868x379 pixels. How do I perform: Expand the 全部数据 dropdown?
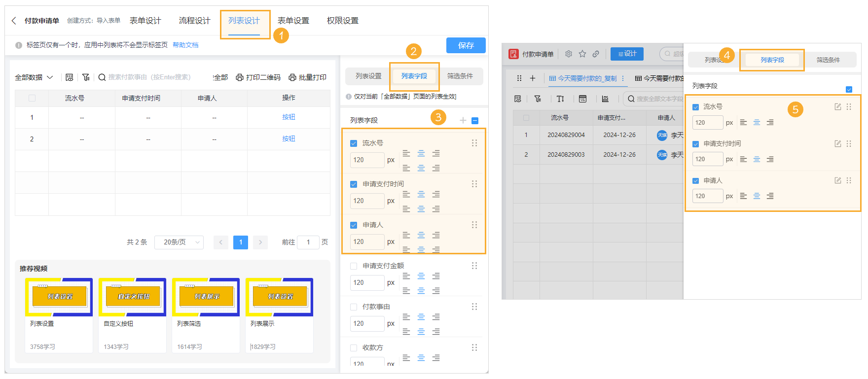(x=34, y=77)
